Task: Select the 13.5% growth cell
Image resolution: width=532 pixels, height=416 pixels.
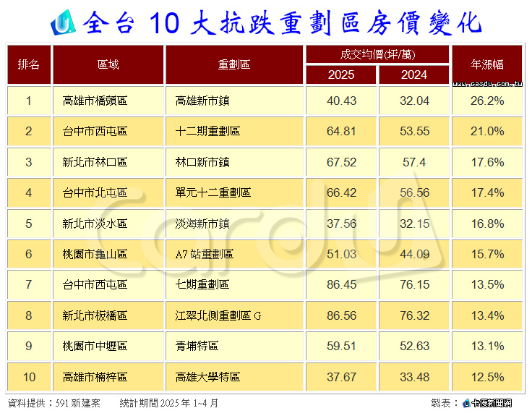Action: [x=487, y=284]
